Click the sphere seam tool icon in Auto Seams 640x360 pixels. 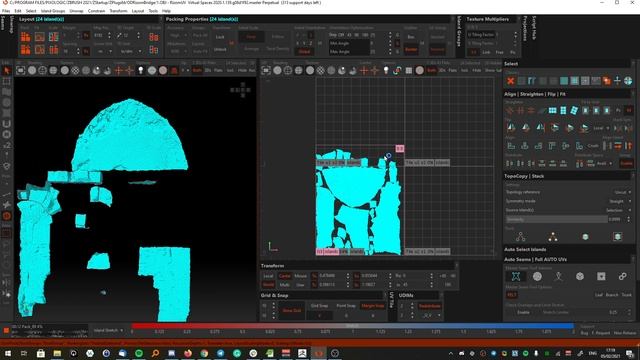[x=537, y=277]
